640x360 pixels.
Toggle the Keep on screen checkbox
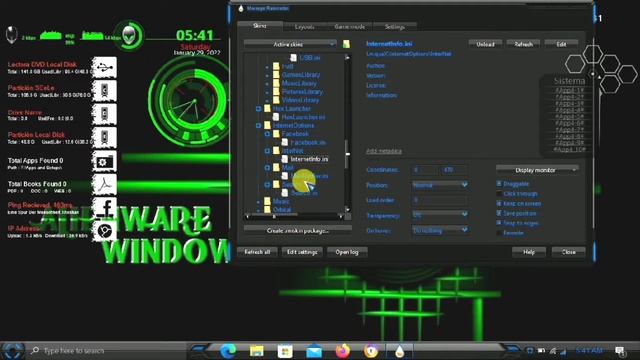click(499, 203)
